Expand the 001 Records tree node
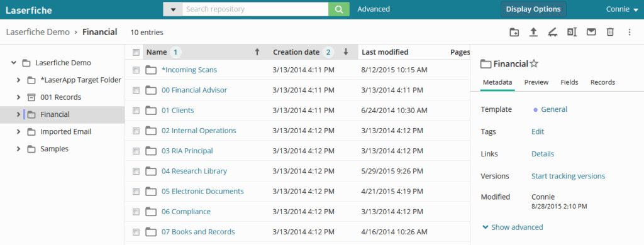The image size is (644, 245). click(x=18, y=97)
